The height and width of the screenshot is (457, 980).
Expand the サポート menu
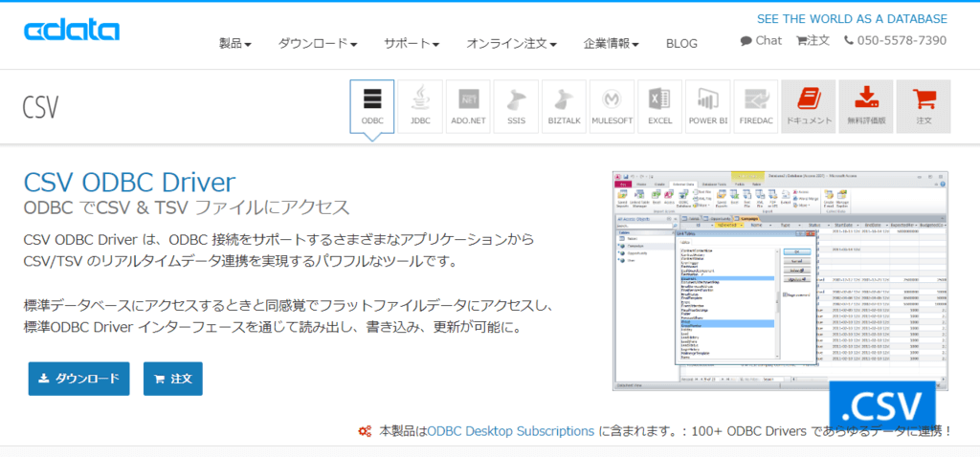click(412, 44)
